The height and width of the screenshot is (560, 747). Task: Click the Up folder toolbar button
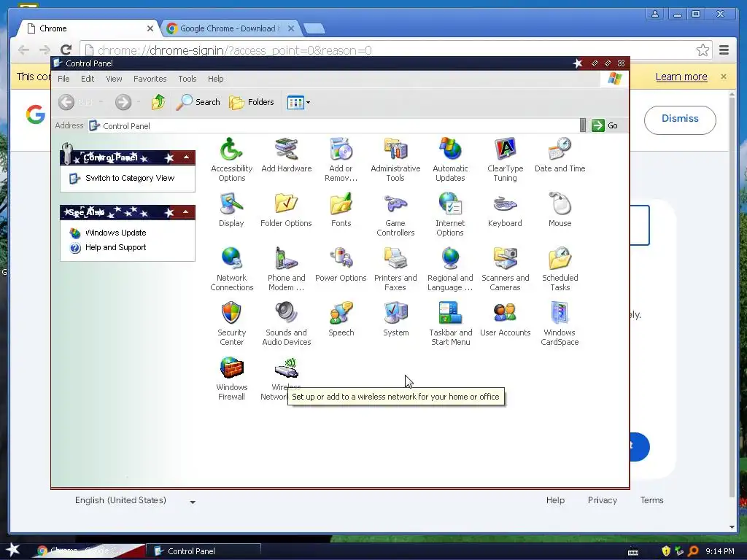(158, 102)
